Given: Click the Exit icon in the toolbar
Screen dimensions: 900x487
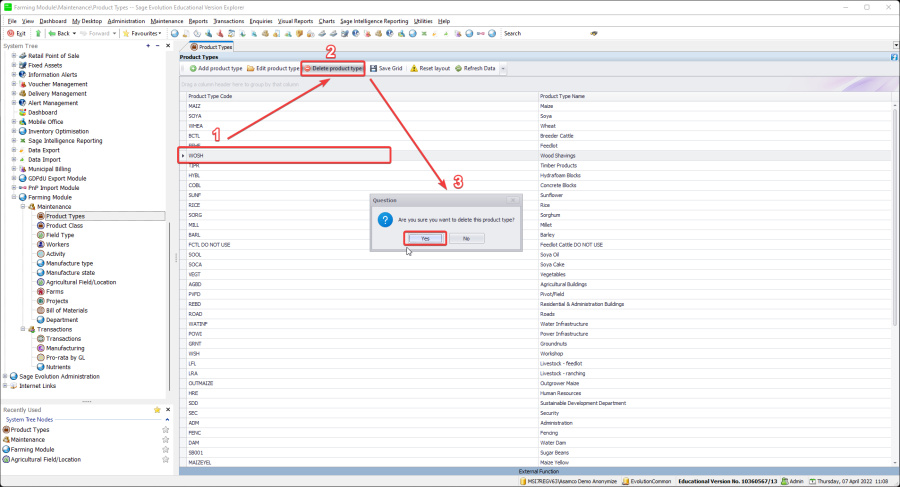Looking at the screenshot, I should click(x=9, y=33).
